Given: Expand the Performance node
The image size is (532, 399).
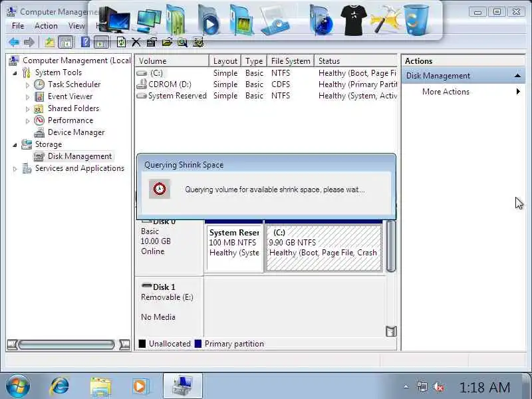Looking at the screenshot, I should (x=27, y=121).
